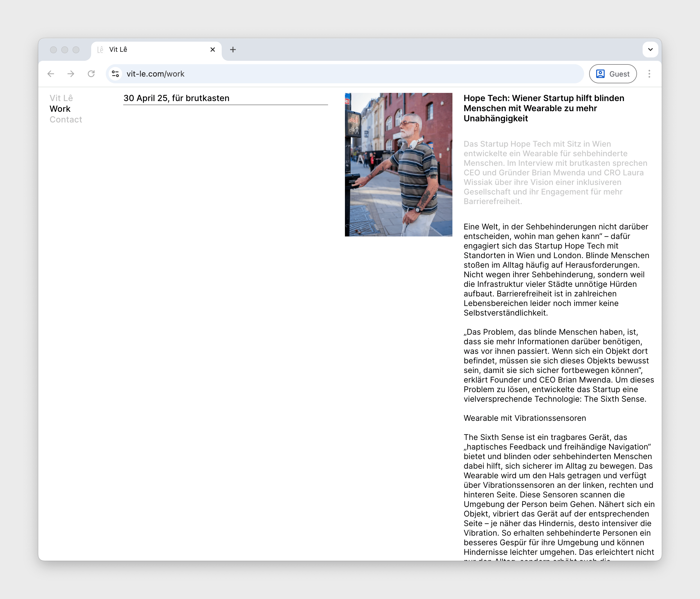Collapse the 30 April 25 brutkasten entry
The height and width of the screenshot is (599, 700).
pos(176,98)
